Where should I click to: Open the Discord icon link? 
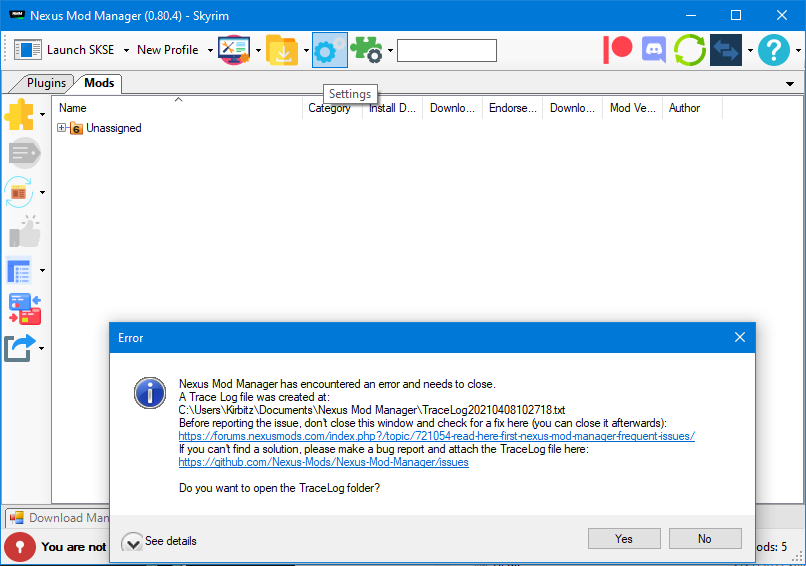(654, 50)
